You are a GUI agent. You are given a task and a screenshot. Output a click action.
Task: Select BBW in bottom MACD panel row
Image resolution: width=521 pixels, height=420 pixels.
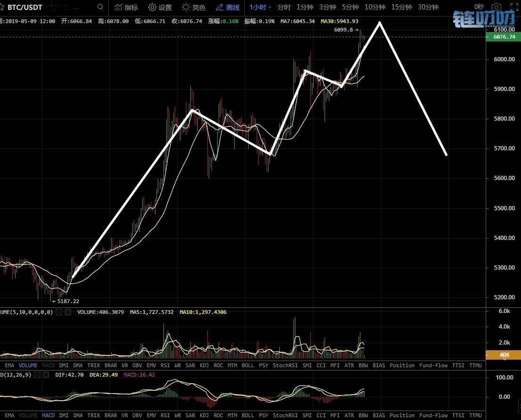tap(363, 415)
